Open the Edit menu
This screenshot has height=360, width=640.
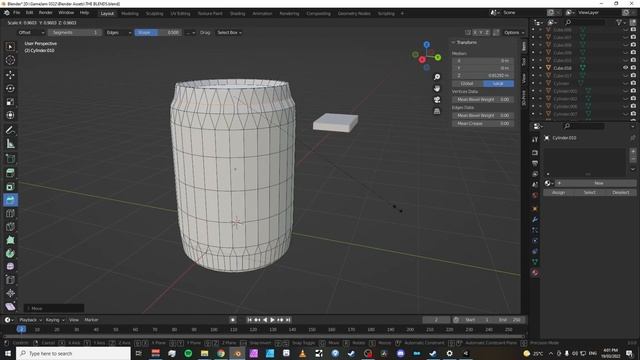tap(29, 13)
